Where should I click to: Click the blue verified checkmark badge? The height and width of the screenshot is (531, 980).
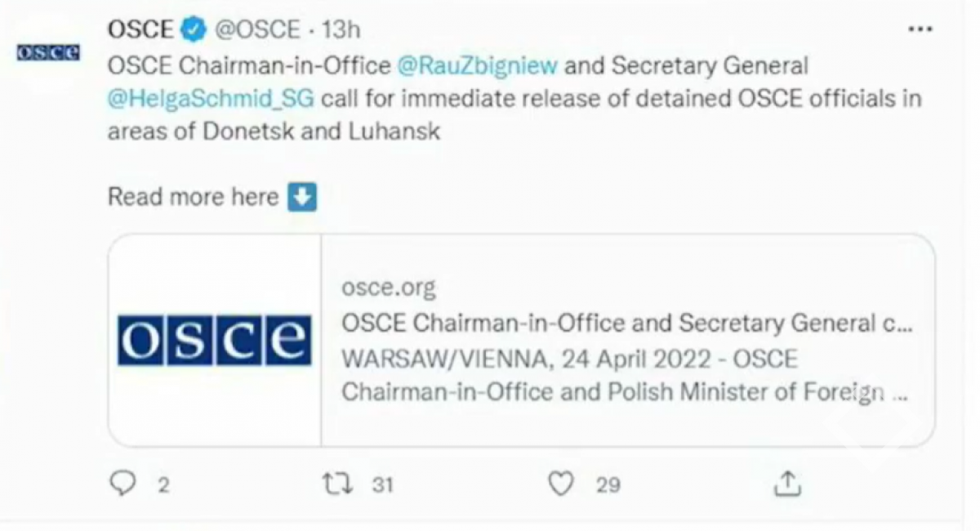tap(193, 30)
